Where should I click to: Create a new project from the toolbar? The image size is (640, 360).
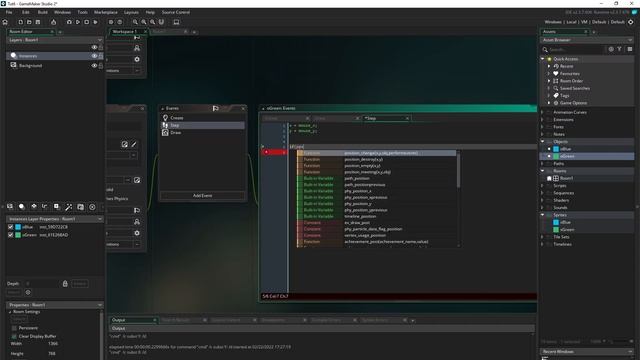[x=20, y=22]
